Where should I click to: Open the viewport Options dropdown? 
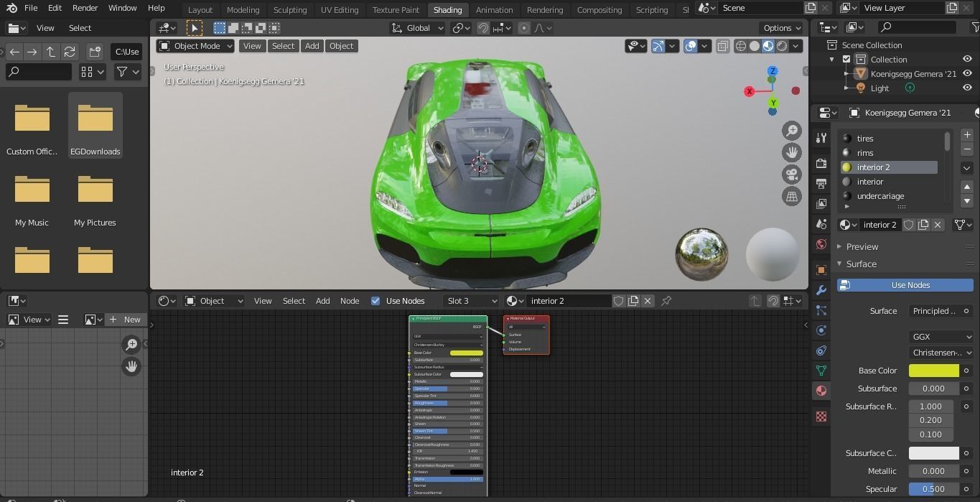(x=783, y=28)
